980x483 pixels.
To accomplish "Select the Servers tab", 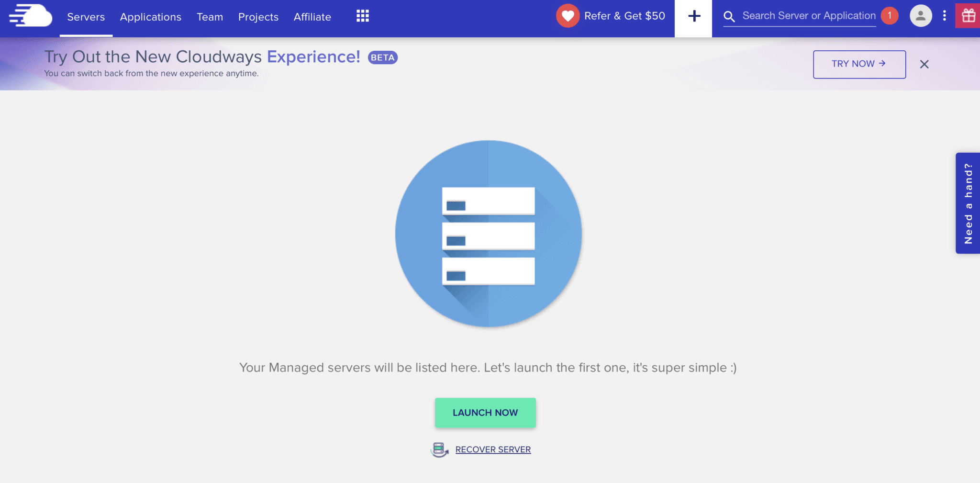I will [86, 17].
